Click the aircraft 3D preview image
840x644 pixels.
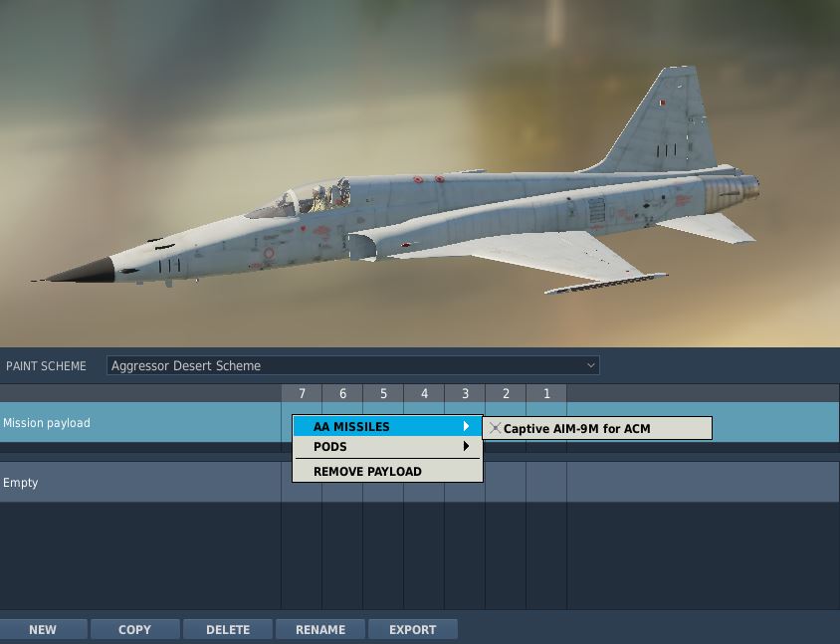tap(419, 173)
